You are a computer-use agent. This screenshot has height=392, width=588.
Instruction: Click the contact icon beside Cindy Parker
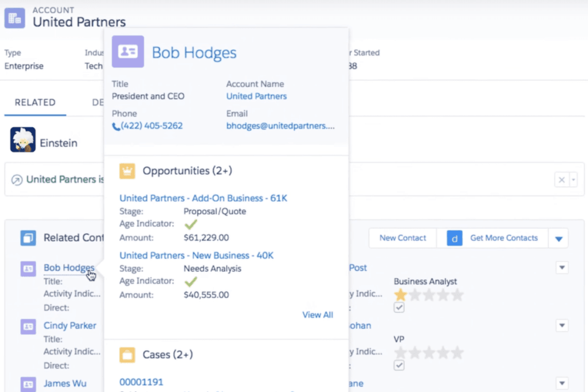[28, 327]
